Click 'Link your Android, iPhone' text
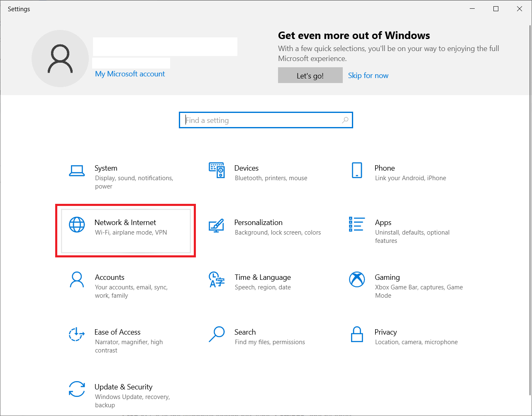Image resolution: width=532 pixels, height=416 pixels. [411, 178]
